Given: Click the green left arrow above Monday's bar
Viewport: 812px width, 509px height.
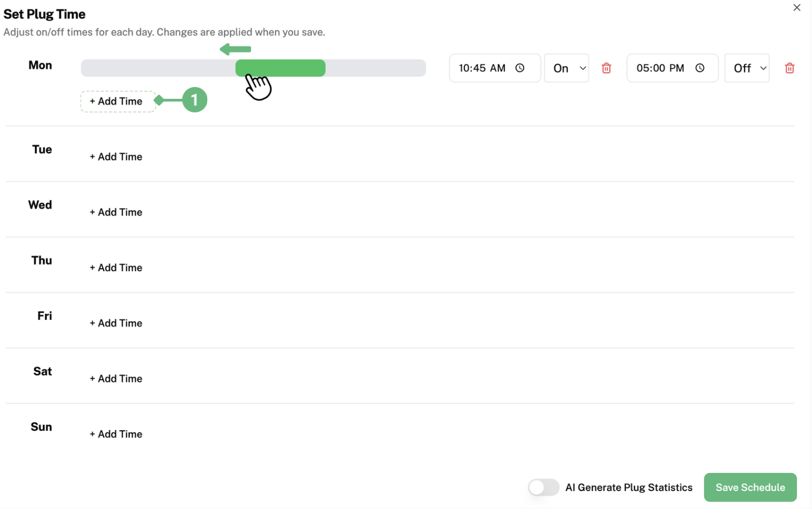Looking at the screenshot, I should click(x=235, y=49).
